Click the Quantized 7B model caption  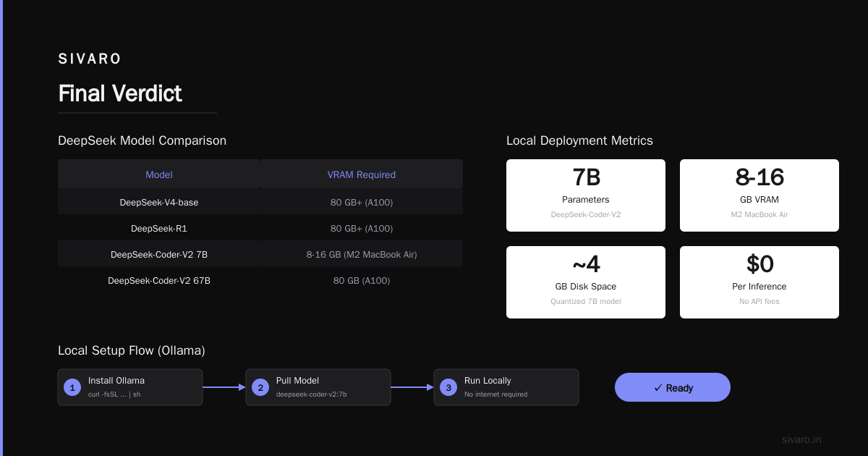[x=586, y=301]
